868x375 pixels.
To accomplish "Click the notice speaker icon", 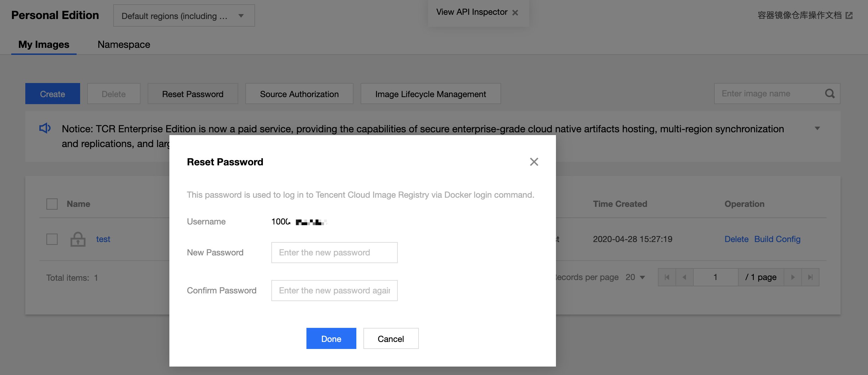I will click(x=45, y=128).
